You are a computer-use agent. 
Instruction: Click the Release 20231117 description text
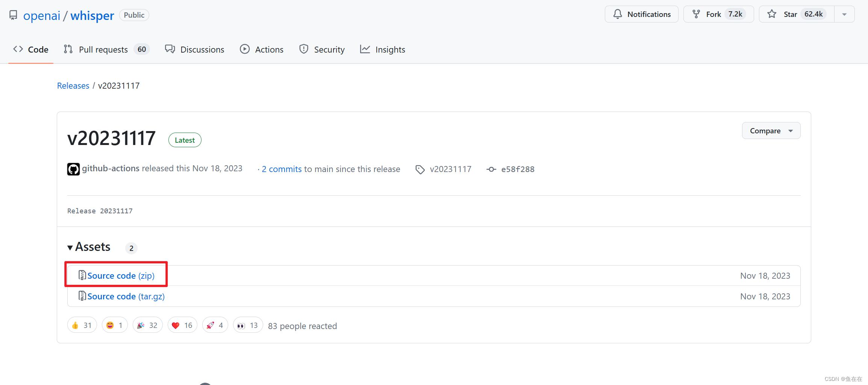click(x=100, y=211)
